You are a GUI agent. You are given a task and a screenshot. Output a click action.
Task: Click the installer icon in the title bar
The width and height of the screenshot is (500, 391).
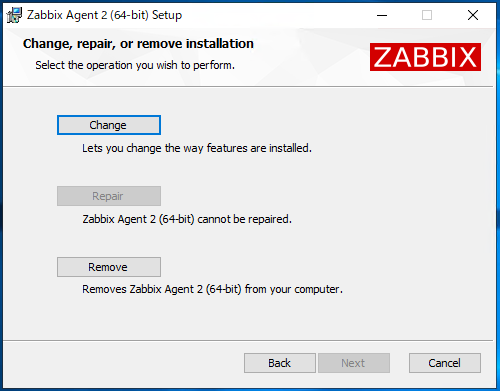click(x=14, y=15)
